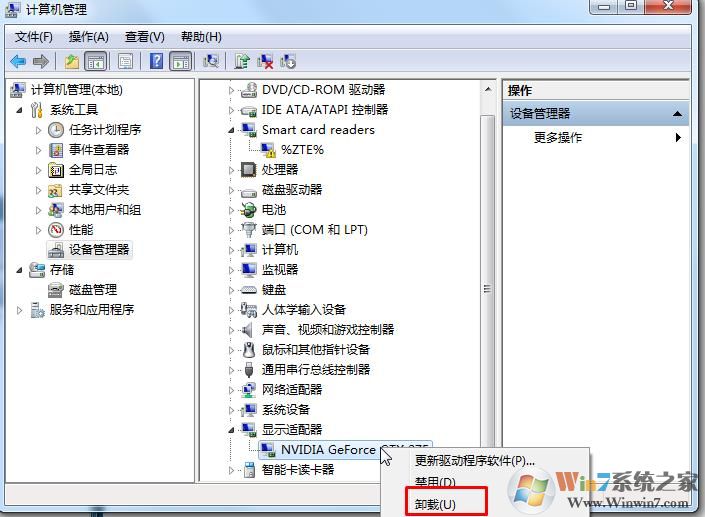
Task: Click the Forward arrow toolbar icon
Action: (41, 61)
